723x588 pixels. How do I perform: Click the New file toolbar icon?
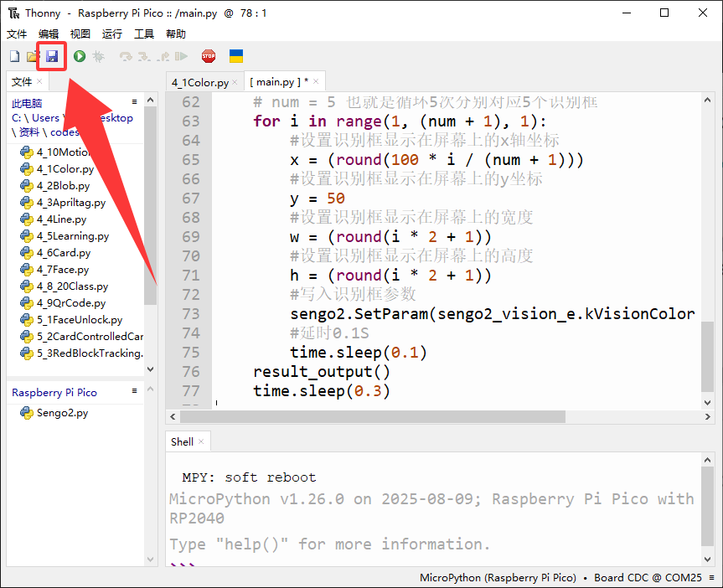click(x=15, y=56)
